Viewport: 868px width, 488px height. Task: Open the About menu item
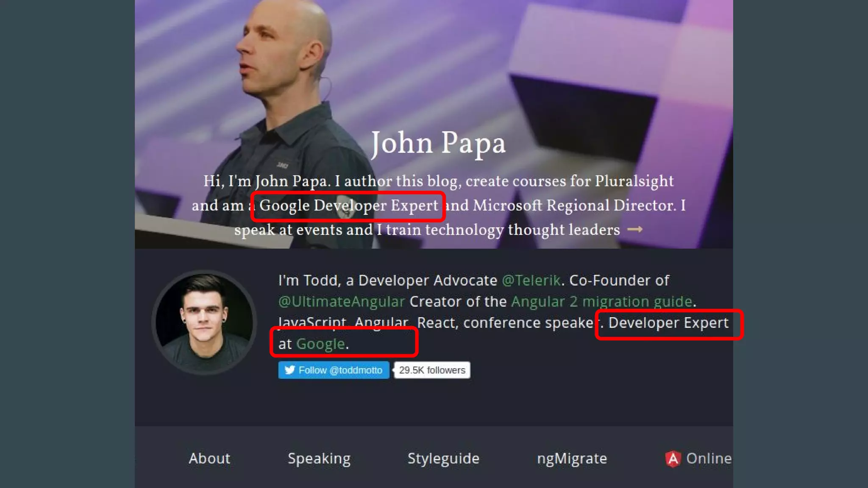pyautogui.click(x=209, y=458)
